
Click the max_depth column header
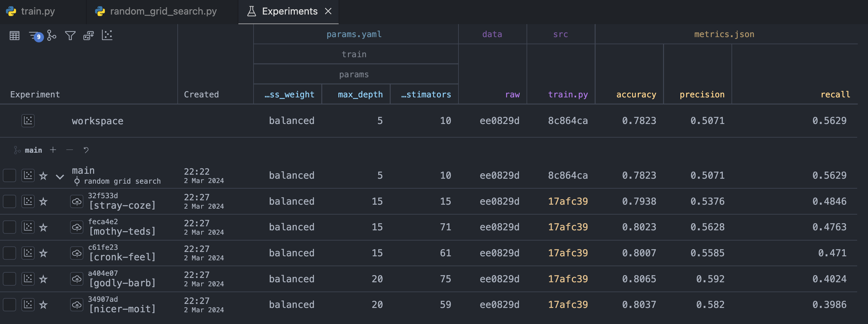click(360, 95)
